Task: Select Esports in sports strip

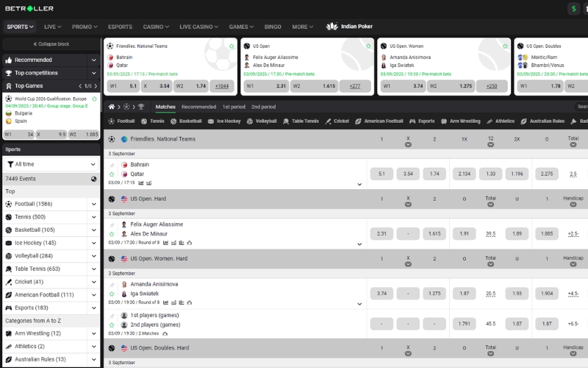Action: 422,121
